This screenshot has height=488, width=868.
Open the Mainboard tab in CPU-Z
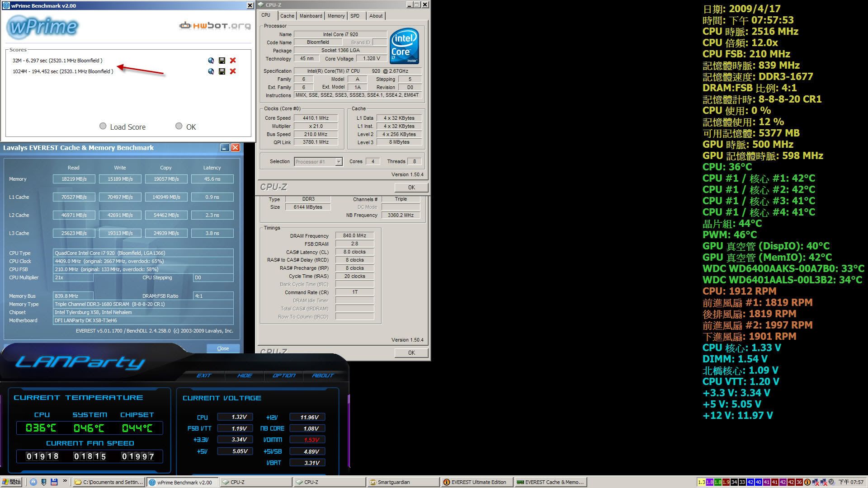point(311,16)
